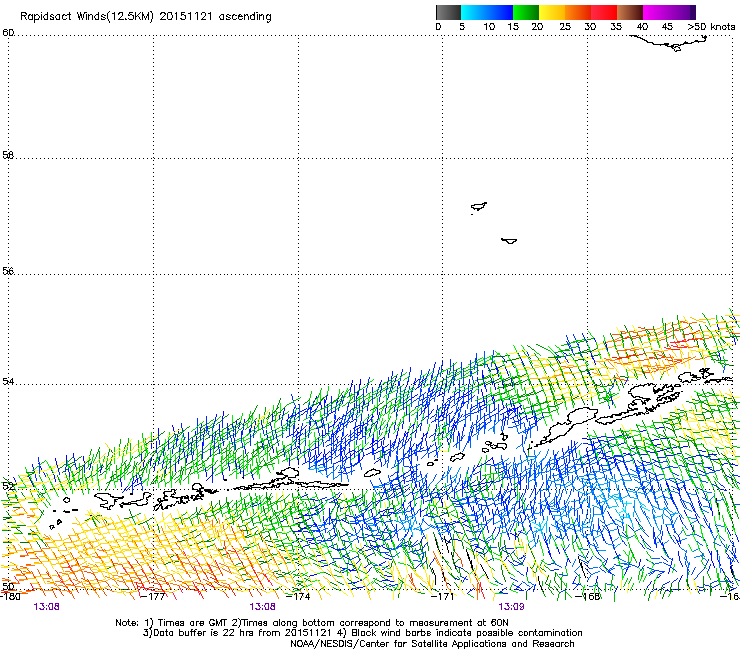Click the '-168' longitude axis label

[x=587, y=596]
